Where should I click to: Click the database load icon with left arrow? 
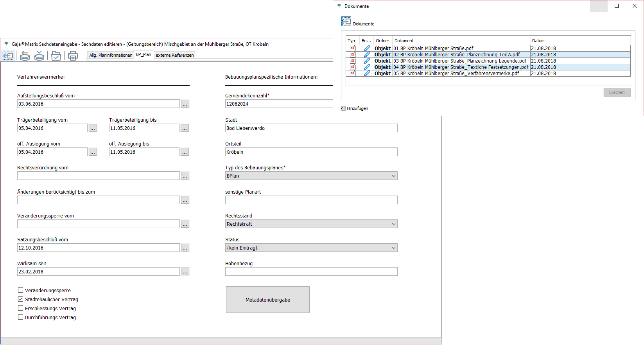pos(25,56)
